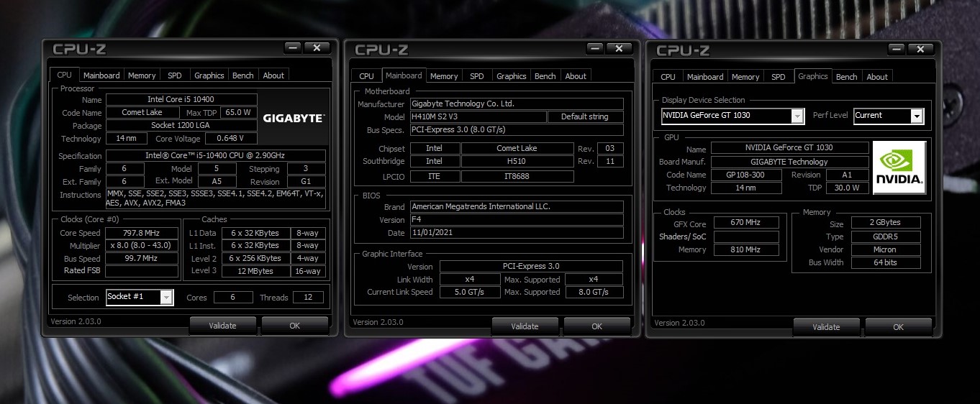Open SPD tab in left window
Viewport: 980px width, 404px height.
(175, 75)
